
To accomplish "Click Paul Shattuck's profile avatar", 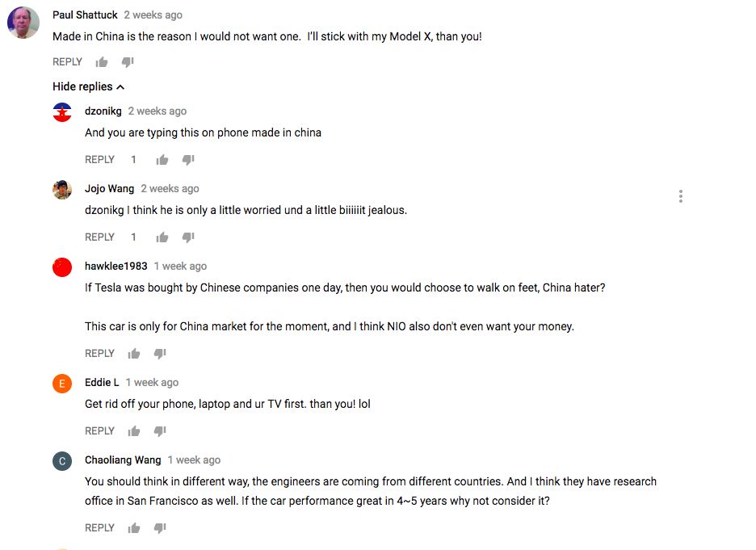I will tap(23, 23).
